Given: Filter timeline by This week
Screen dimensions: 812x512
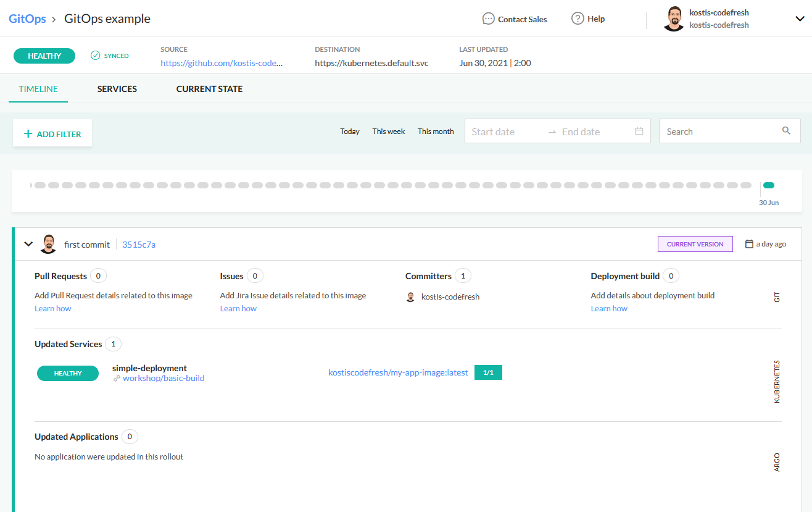Looking at the screenshot, I should coord(388,132).
